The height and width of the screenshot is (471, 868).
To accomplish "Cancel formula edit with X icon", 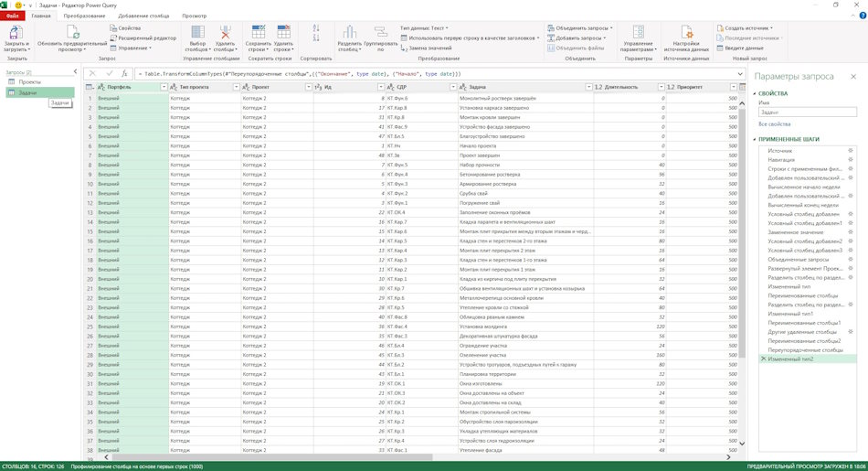I will click(x=92, y=74).
